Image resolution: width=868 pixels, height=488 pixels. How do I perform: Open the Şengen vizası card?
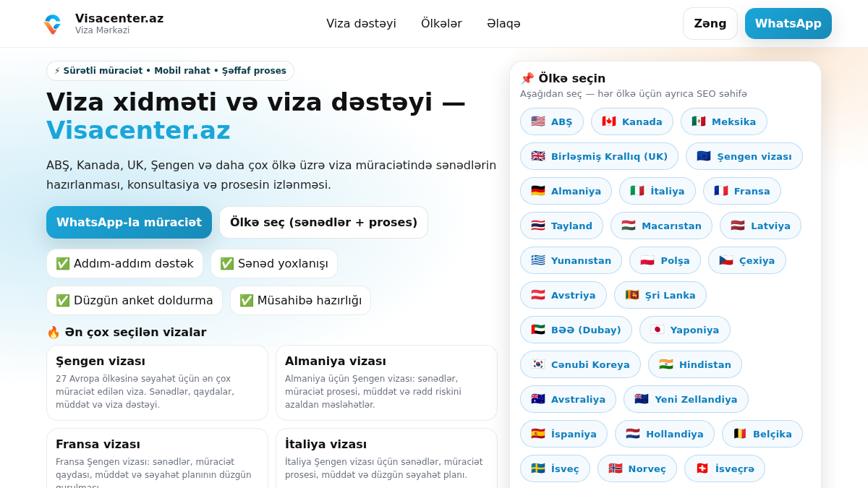(157, 382)
